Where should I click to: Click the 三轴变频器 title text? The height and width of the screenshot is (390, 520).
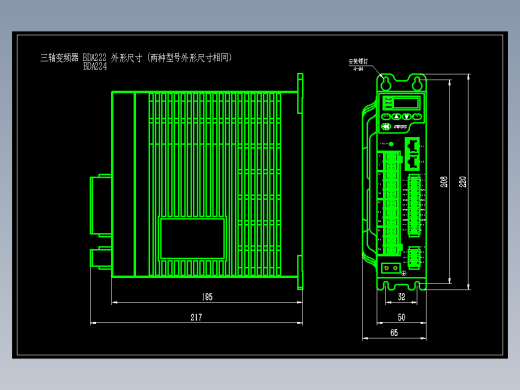pos(59,58)
